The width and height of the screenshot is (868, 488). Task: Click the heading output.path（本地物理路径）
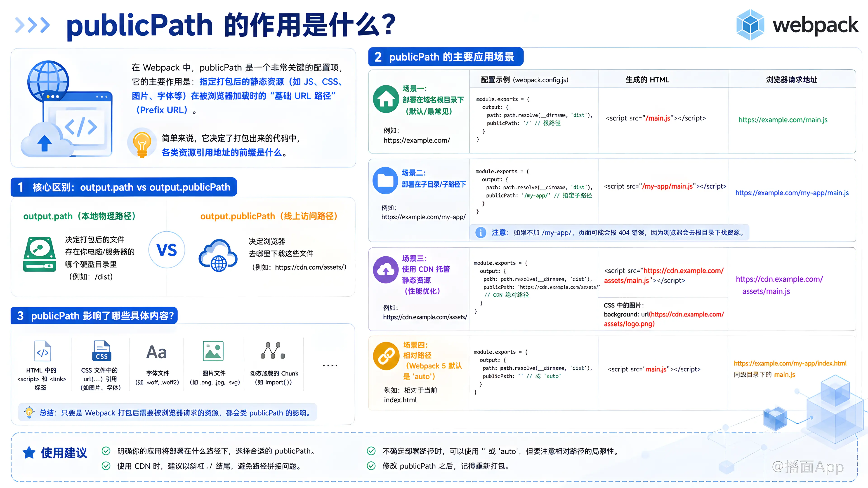click(x=80, y=216)
